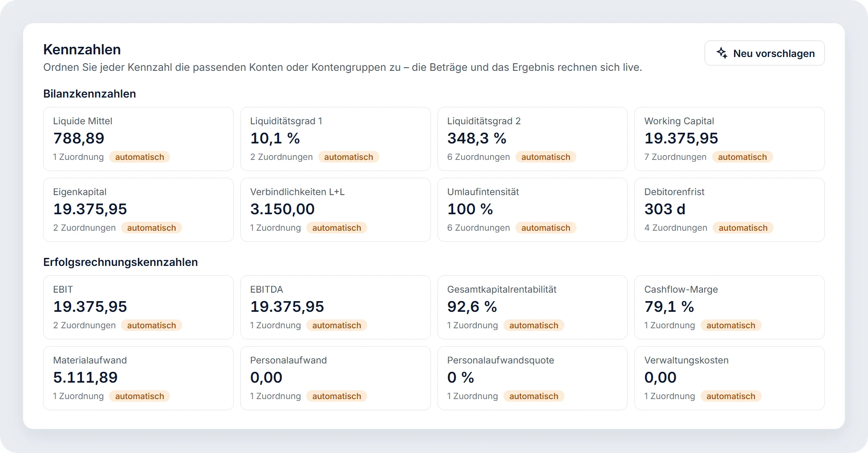Open the Verwaltungskosten card

(x=730, y=378)
